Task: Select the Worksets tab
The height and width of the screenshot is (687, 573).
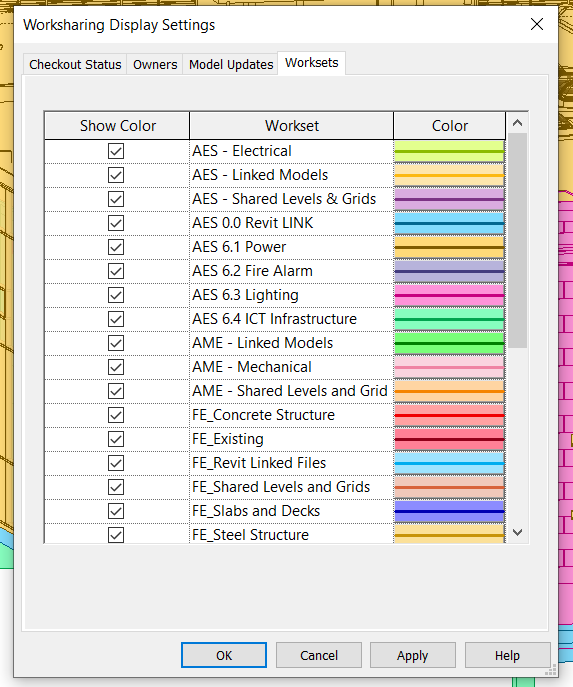Action: click(311, 63)
